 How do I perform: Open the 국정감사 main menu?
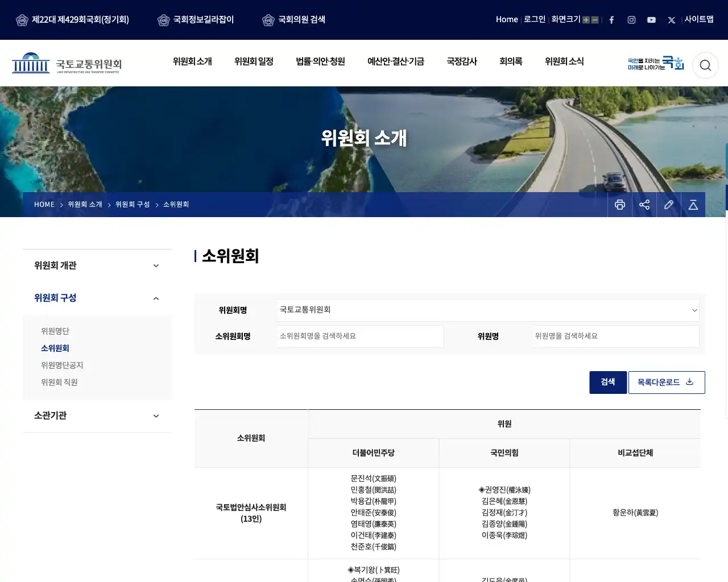click(462, 61)
